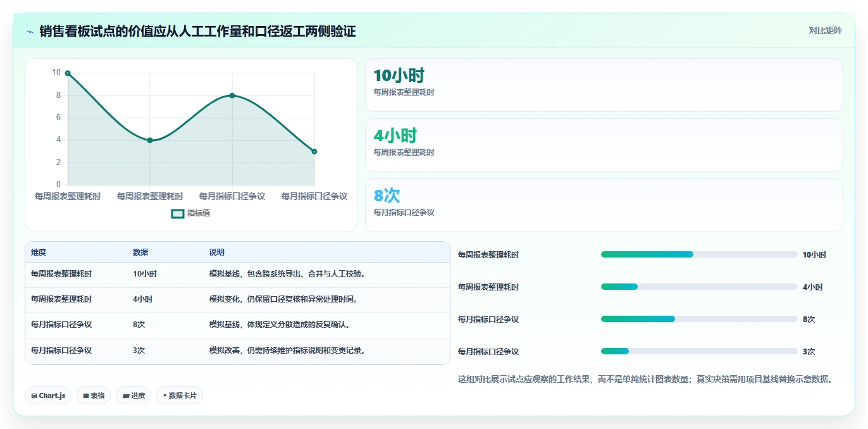Click the progress bar with value 10小时

tap(699, 254)
